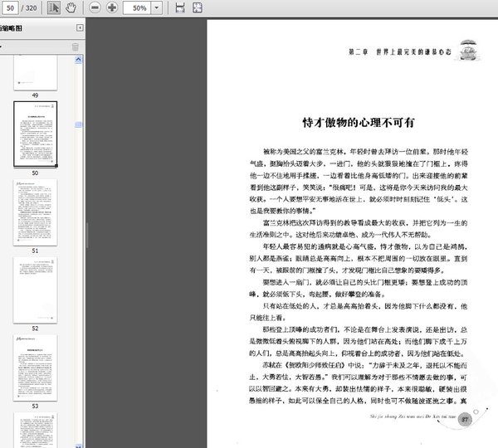Collapse the thumbnails panel

[x=80, y=28]
